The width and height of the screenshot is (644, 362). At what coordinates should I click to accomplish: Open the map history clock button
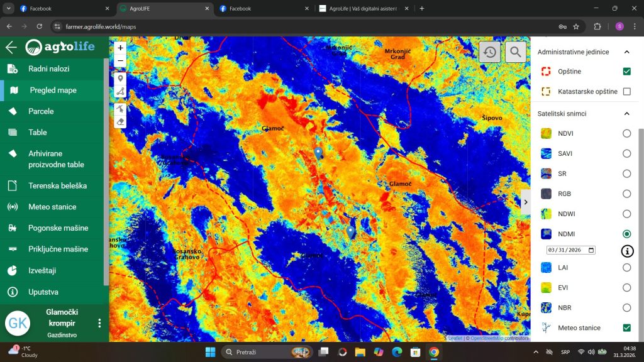click(490, 52)
